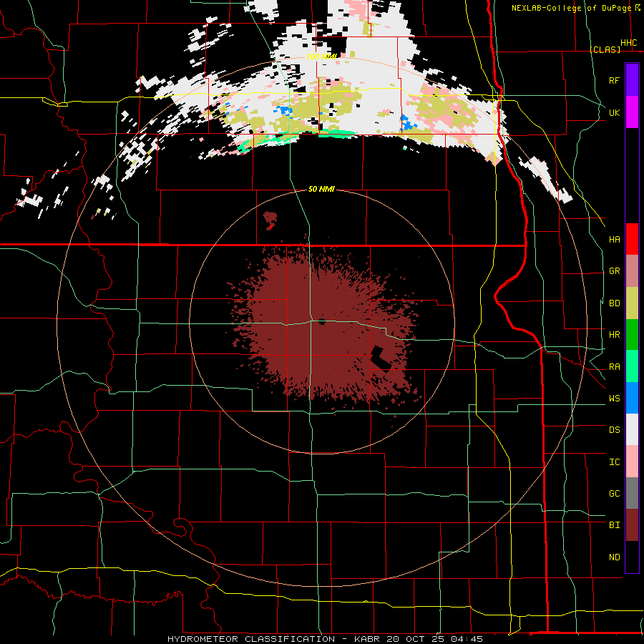Click the 'HR' legend label

click(614, 335)
